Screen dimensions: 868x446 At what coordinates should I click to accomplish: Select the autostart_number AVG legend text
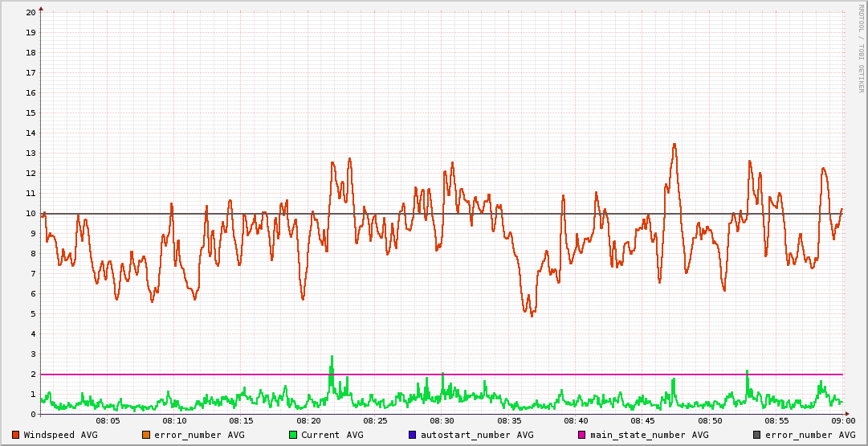(x=477, y=435)
